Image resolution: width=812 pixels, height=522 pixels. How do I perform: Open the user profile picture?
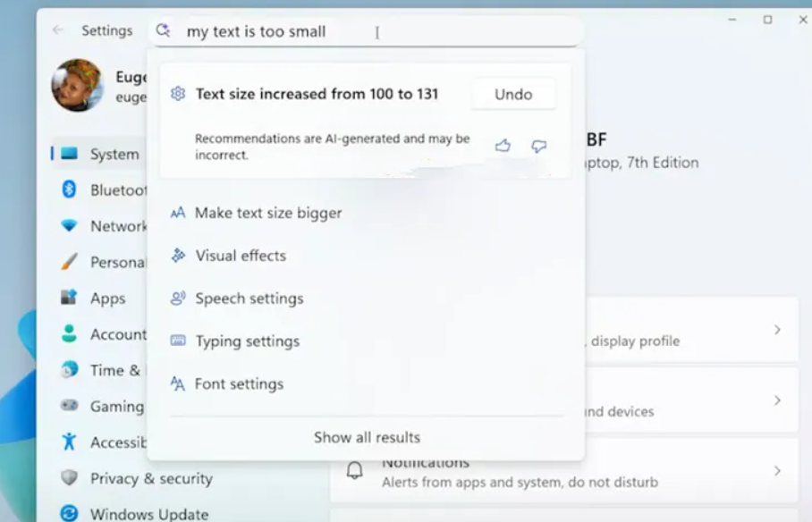[x=77, y=86]
